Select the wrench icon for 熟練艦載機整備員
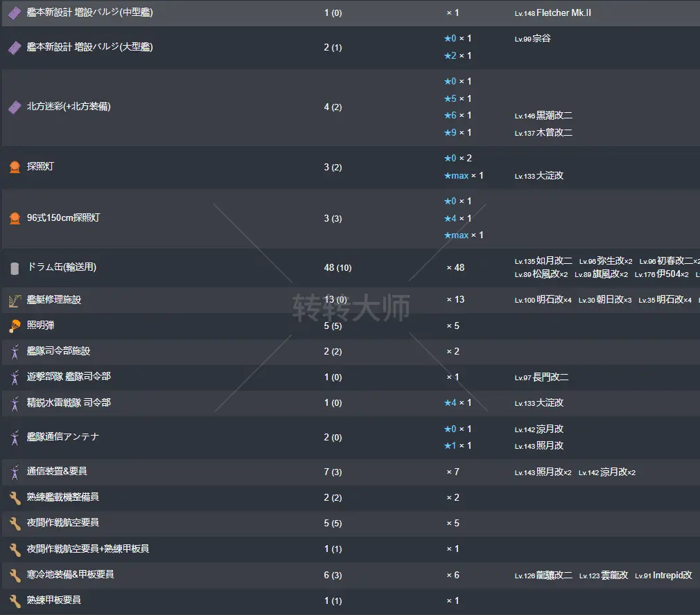 pyautogui.click(x=15, y=498)
